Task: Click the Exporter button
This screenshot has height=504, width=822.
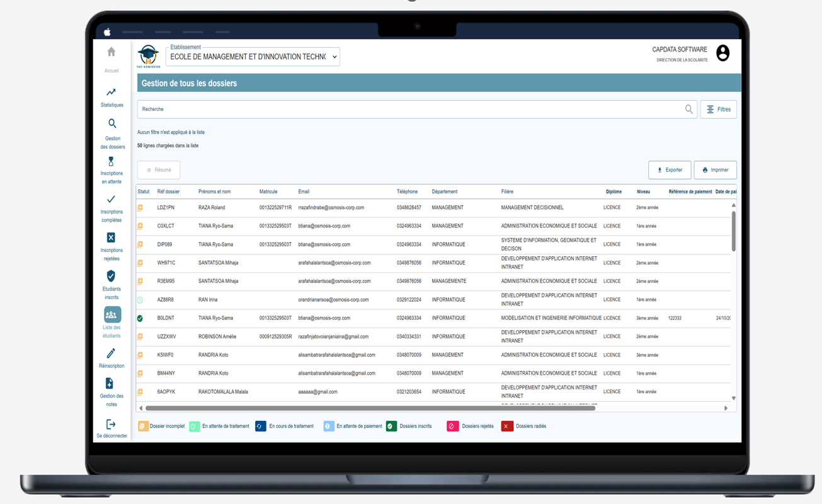Action: (x=670, y=170)
